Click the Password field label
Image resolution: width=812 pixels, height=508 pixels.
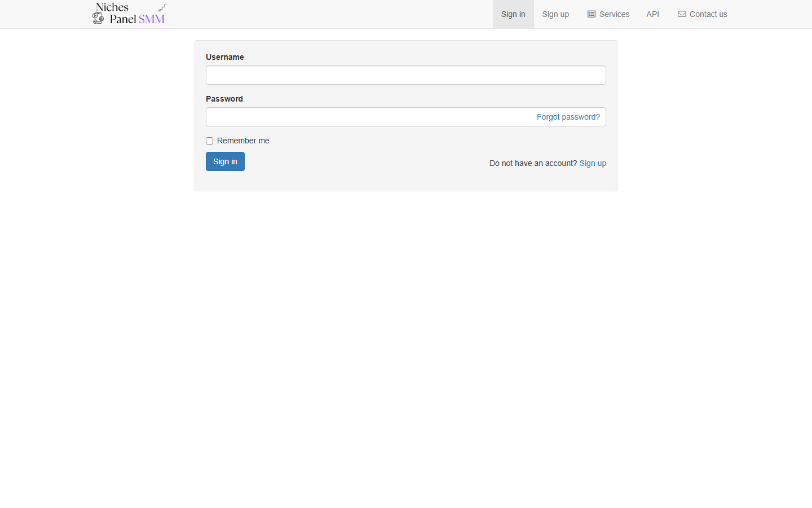click(224, 99)
